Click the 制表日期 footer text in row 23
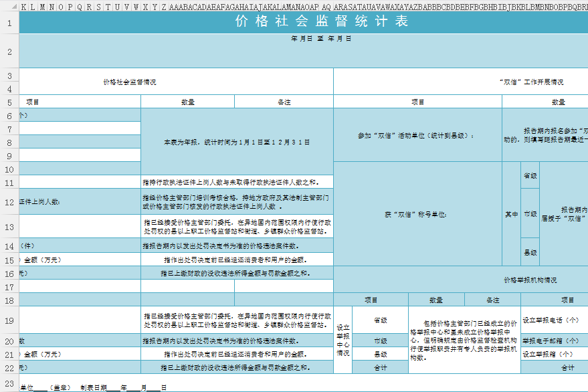Viewport: 588px width, 392px height. 94,387
